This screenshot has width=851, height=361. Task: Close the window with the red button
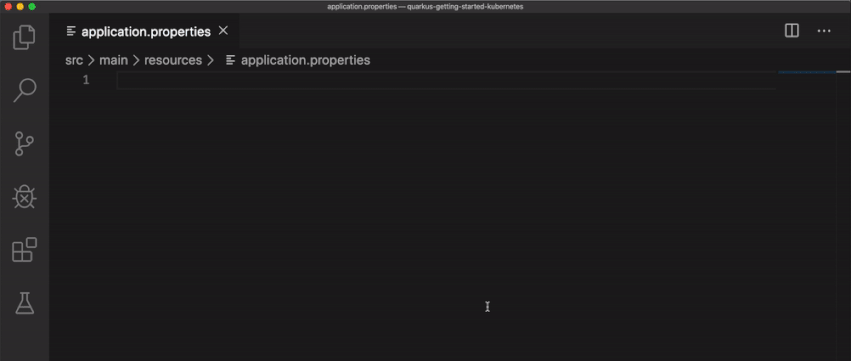pos(8,7)
